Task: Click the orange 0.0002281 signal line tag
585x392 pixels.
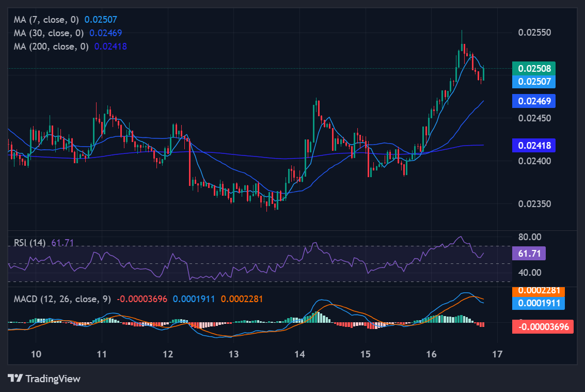Action: pos(539,291)
